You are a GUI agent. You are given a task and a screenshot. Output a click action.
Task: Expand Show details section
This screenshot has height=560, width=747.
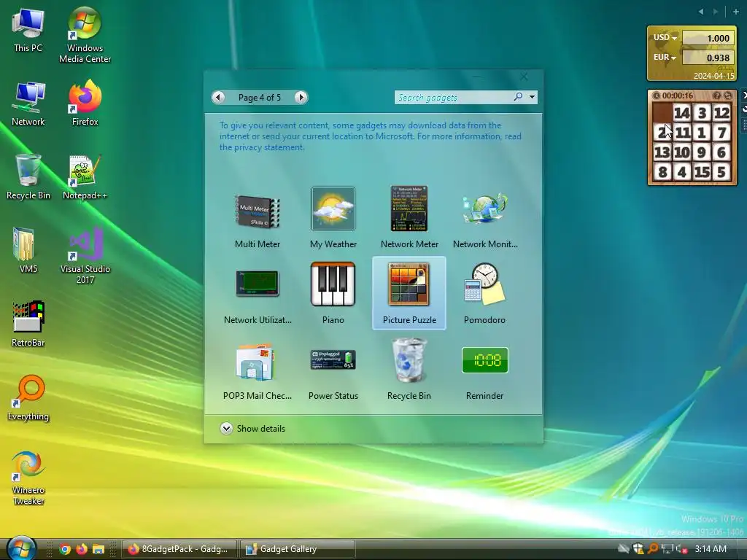[x=252, y=429]
